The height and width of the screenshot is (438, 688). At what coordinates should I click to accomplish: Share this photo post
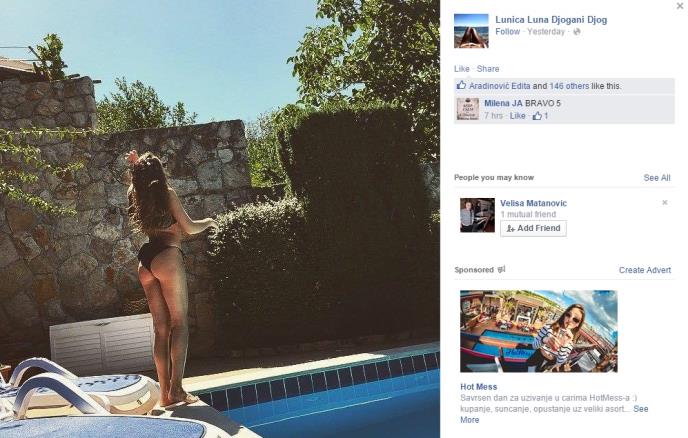point(488,69)
